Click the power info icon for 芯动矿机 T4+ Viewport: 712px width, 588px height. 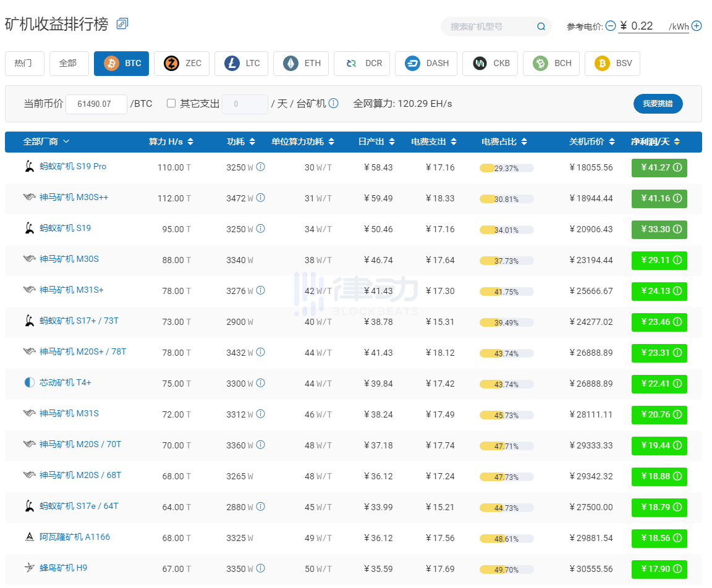261,383
